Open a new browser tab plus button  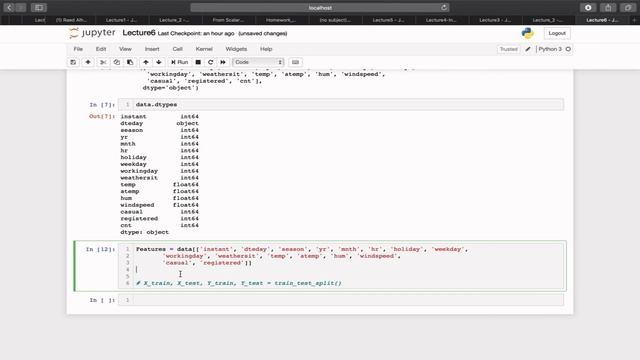[x=634, y=20]
